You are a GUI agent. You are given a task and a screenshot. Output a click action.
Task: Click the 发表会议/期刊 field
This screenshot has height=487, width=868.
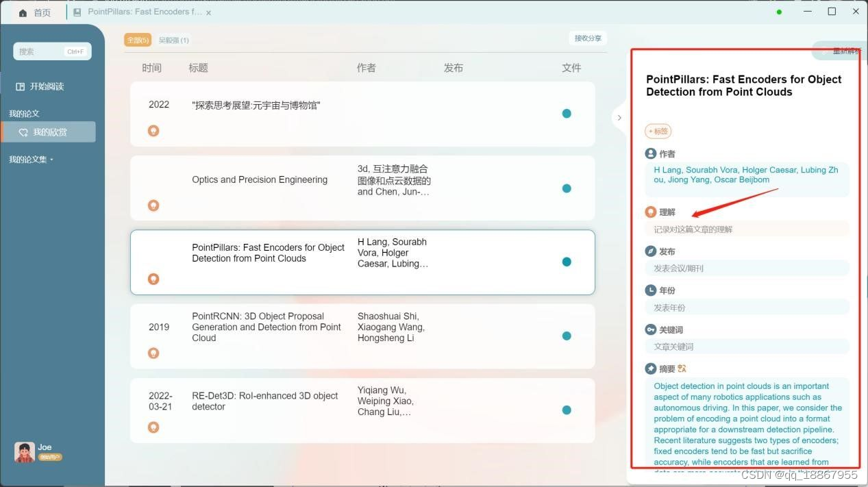(x=747, y=268)
